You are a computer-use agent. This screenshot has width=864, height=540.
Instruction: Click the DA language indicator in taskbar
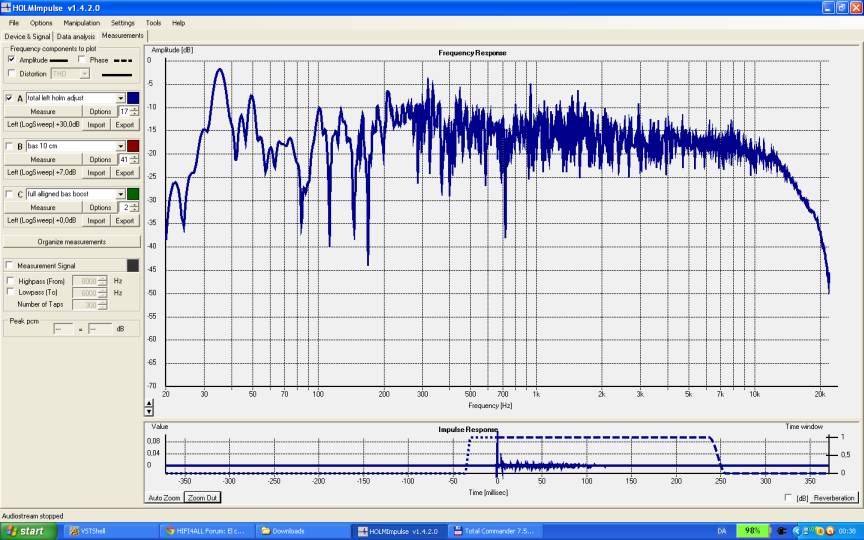point(722,531)
